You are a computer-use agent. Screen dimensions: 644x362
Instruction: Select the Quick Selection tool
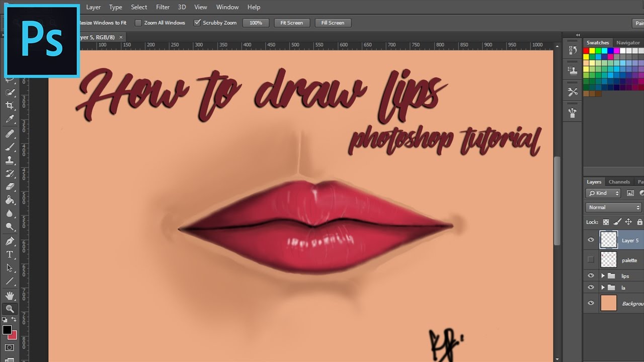click(x=10, y=93)
